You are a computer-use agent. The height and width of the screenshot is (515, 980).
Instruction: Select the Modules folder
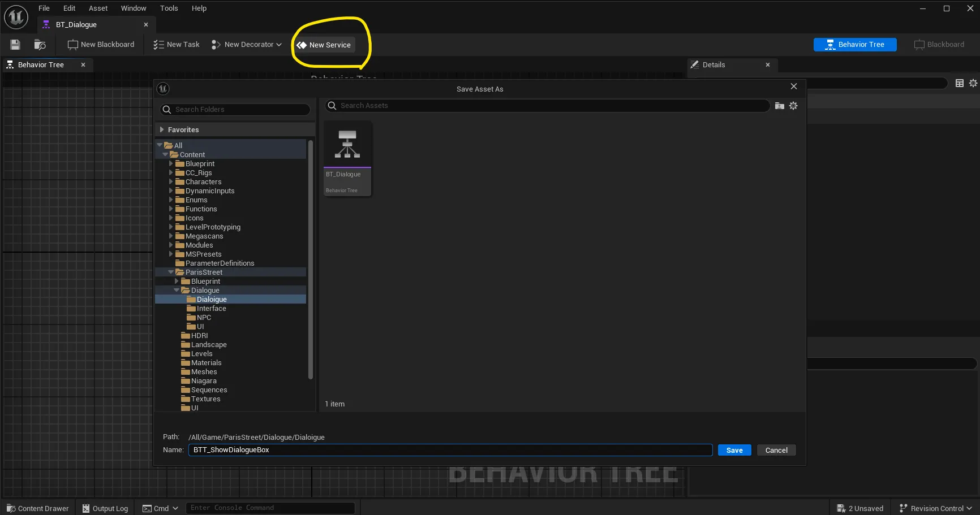click(199, 245)
